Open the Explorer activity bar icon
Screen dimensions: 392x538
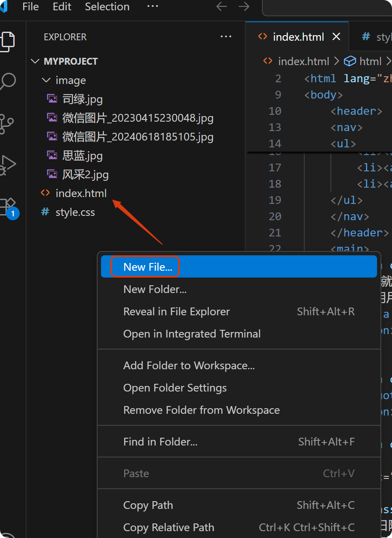pyautogui.click(x=8, y=41)
